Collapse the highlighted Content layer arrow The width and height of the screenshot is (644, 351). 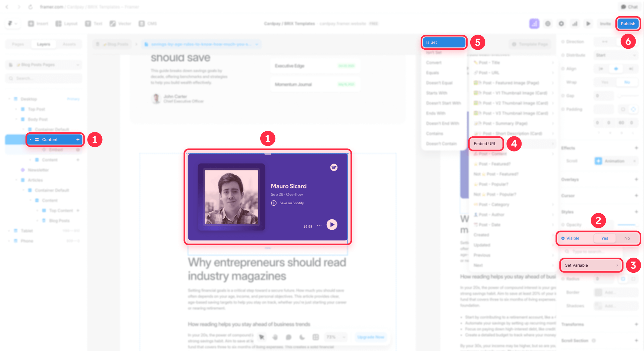[31, 139]
